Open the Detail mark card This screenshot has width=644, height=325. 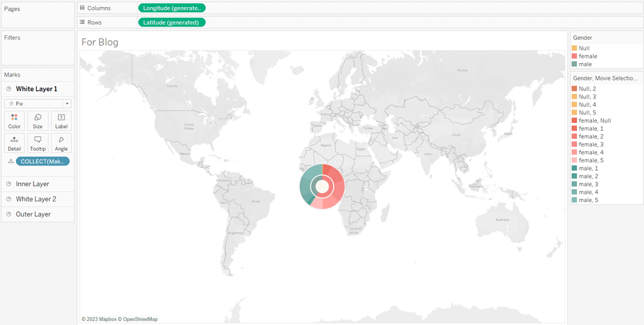[x=14, y=143]
